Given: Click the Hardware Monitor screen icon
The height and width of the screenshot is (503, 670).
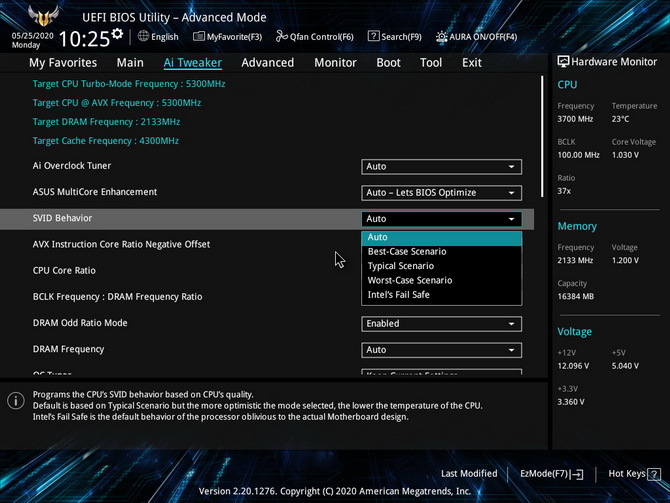Looking at the screenshot, I should 563,62.
